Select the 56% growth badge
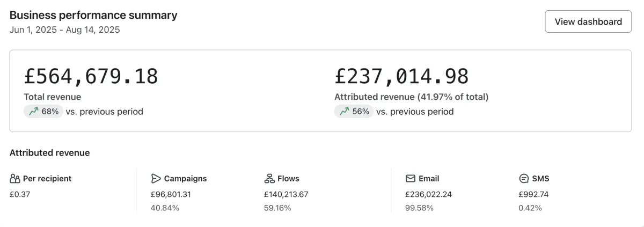644x227 pixels. click(x=354, y=112)
